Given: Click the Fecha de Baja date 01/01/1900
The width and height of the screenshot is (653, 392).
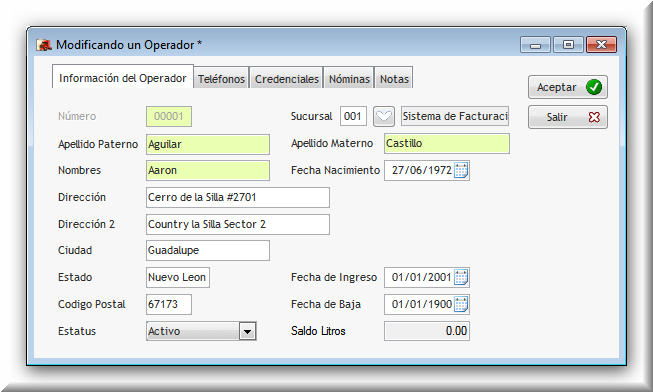Looking at the screenshot, I should pos(421,304).
